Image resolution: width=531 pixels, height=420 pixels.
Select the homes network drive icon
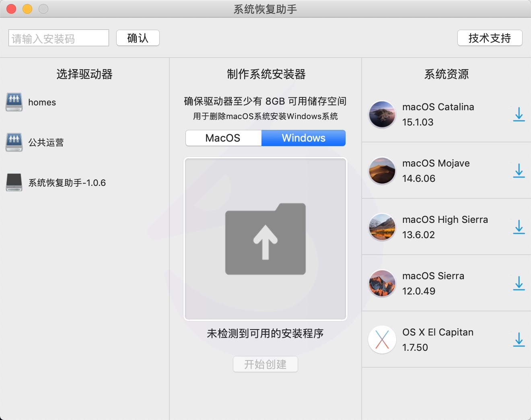(x=14, y=102)
